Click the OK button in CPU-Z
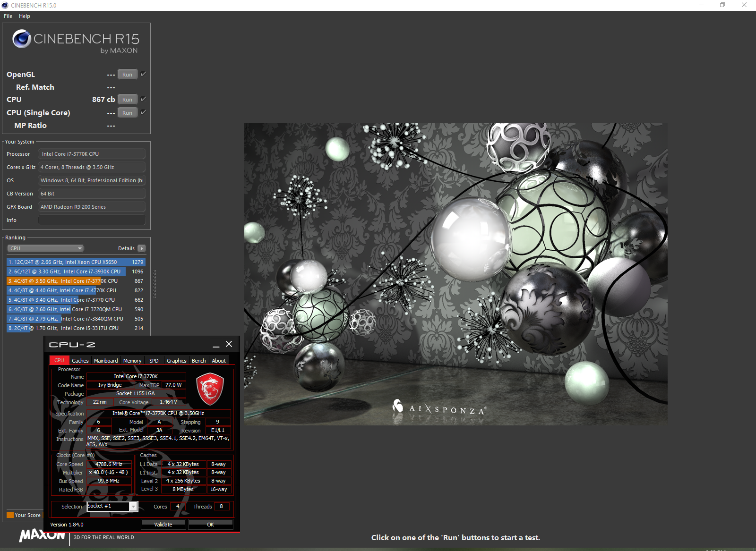Screen dimensions: 756x551 click(x=211, y=525)
